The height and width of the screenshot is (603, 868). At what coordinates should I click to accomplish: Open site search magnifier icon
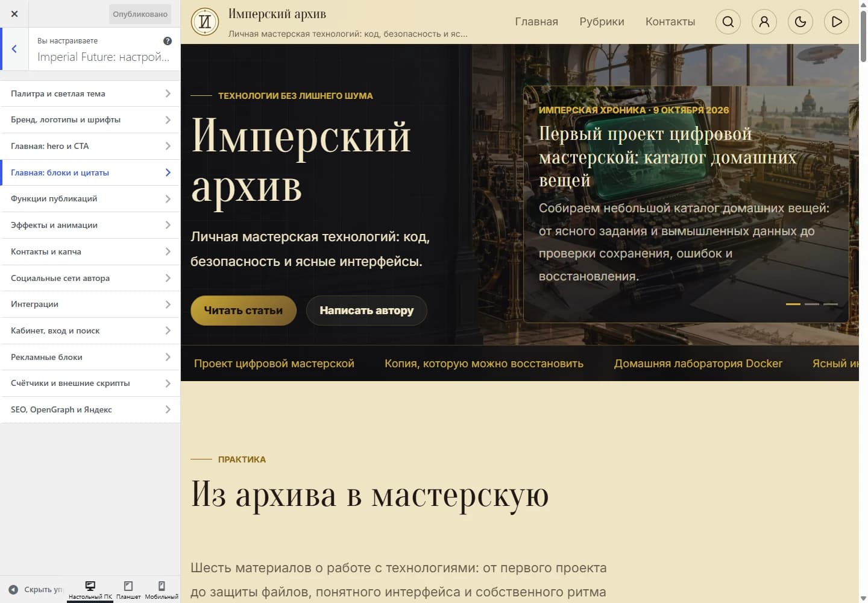point(728,22)
